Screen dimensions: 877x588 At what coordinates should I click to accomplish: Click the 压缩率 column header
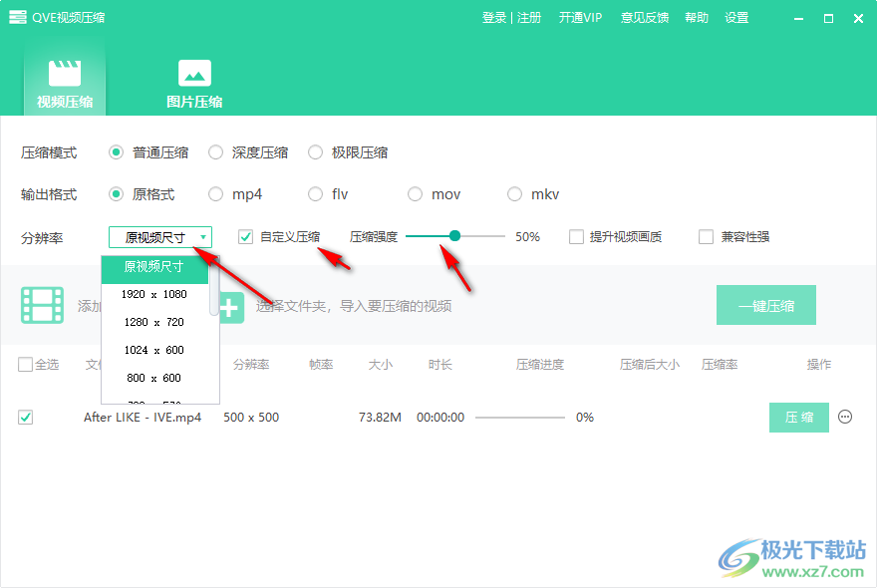pos(720,365)
